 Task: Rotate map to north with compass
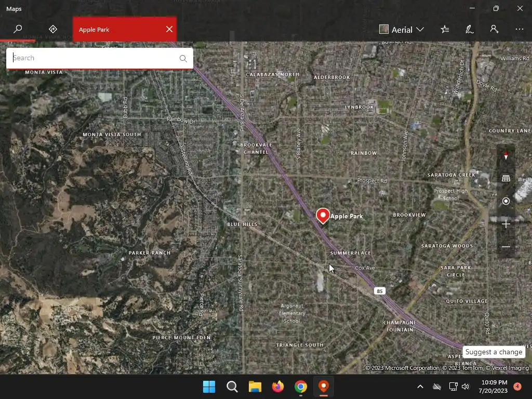(506, 155)
